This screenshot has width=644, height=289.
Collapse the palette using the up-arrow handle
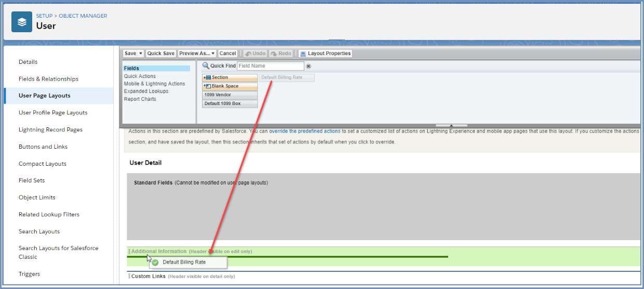click(451, 125)
